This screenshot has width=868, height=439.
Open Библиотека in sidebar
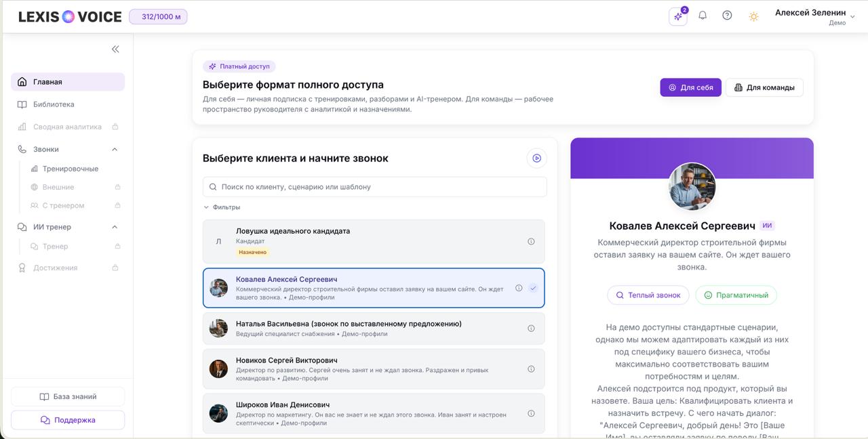(68, 104)
